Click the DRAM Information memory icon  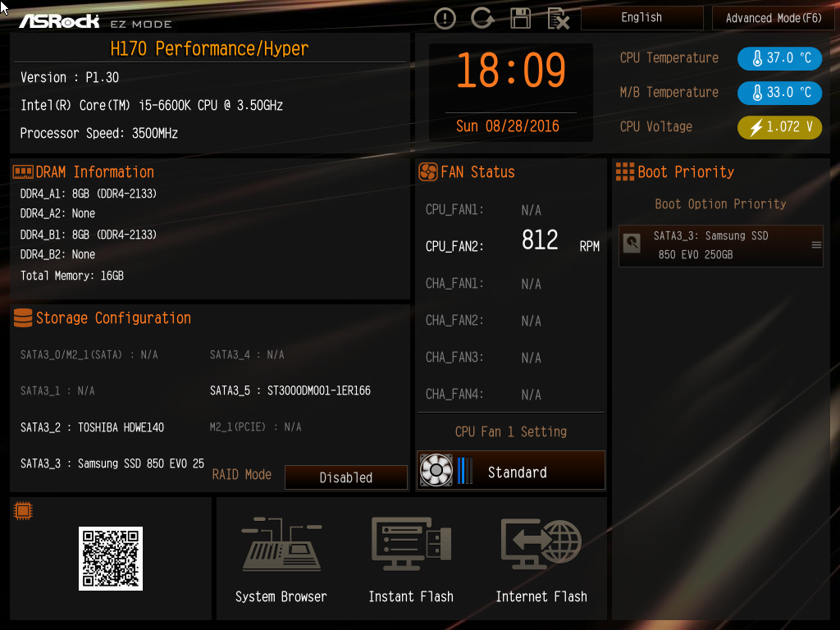[23, 172]
